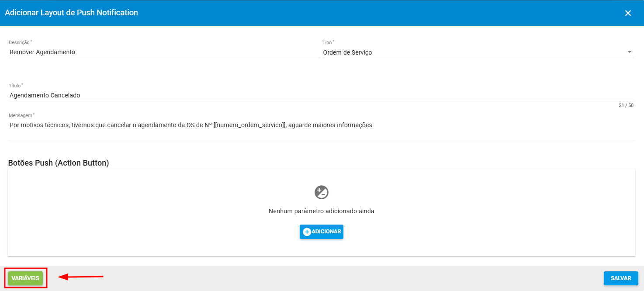This screenshot has width=644, height=291.
Task: Click 'Nenhum parâmetro adicionado ainda' text
Action: click(x=322, y=211)
